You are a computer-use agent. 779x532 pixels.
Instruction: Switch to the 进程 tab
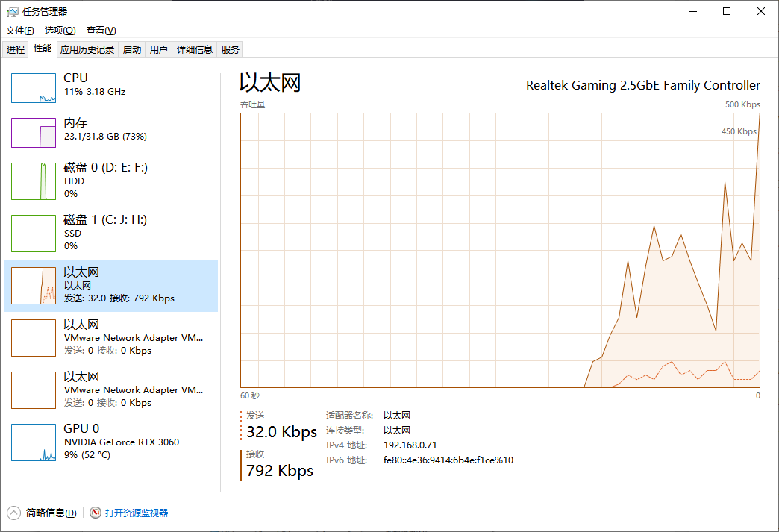16,50
